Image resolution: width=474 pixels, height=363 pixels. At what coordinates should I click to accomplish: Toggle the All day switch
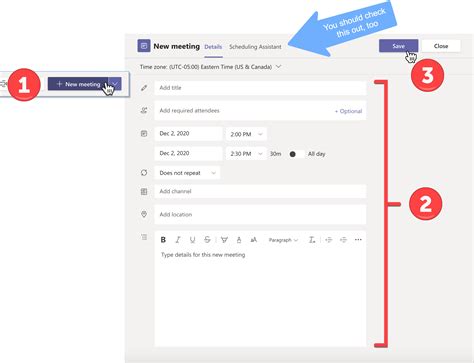point(296,154)
